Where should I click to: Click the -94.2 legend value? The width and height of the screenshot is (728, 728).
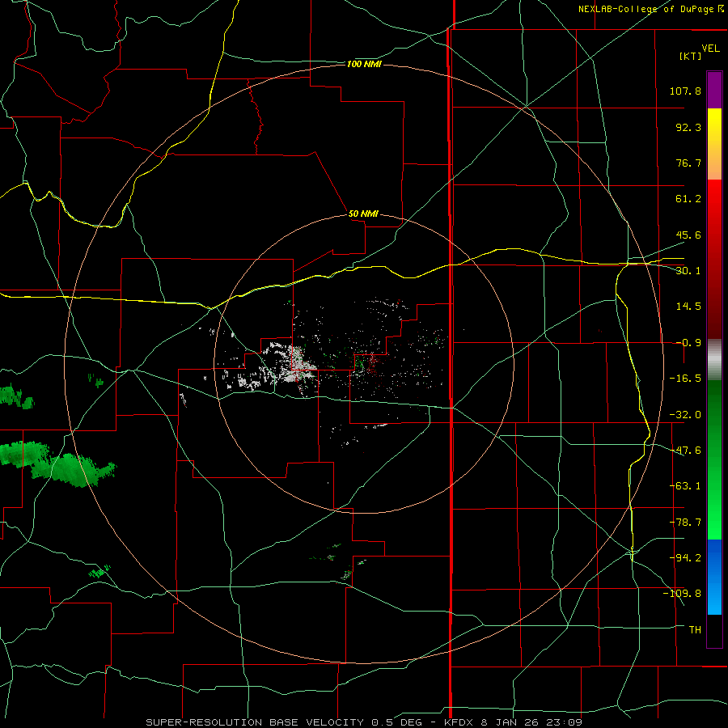685,558
